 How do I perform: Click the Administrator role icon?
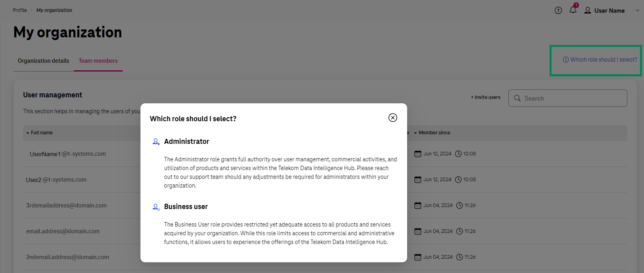(x=156, y=141)
